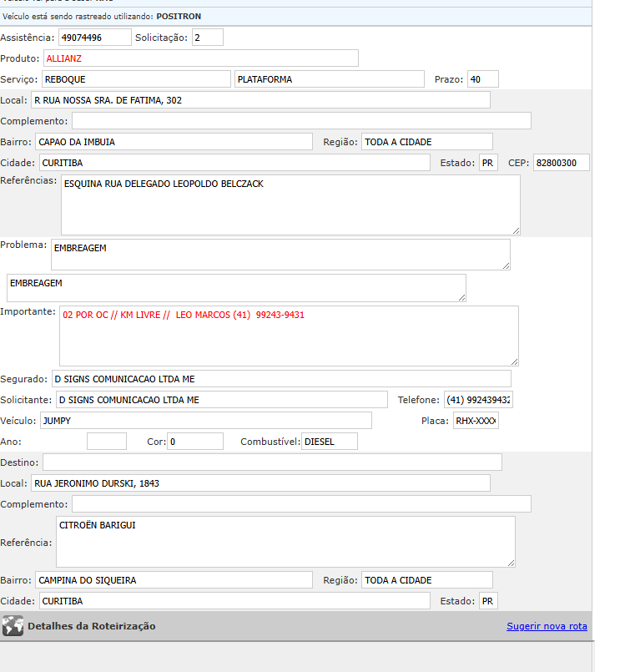Click the Cidade field above Detalhes da Roteirização
Image resolution: width=630 pixels, height=672 pixels.
pos(234,601)
